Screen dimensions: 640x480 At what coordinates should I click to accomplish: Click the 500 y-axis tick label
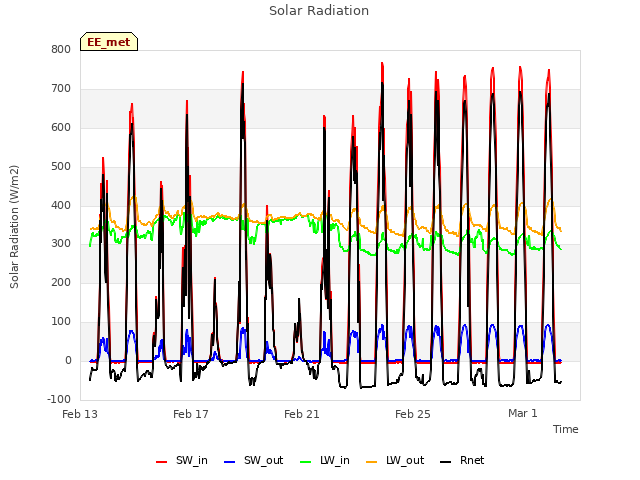point(61,167)
